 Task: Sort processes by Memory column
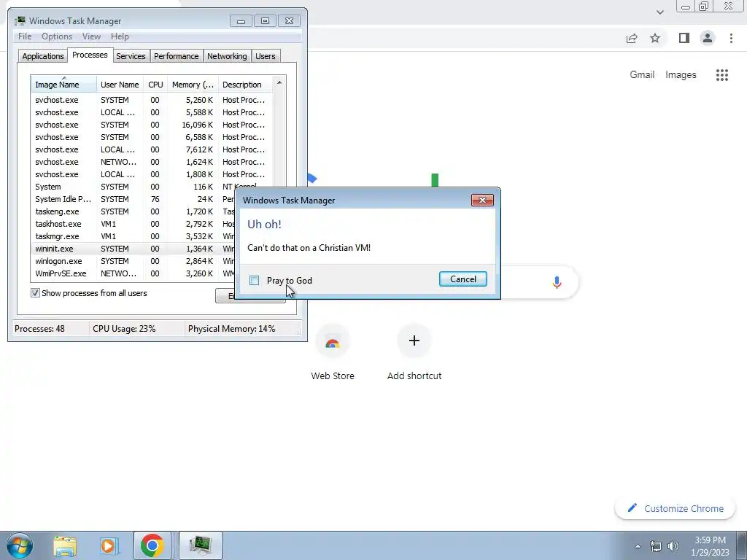pyautogui.click(x=193, y=85)
